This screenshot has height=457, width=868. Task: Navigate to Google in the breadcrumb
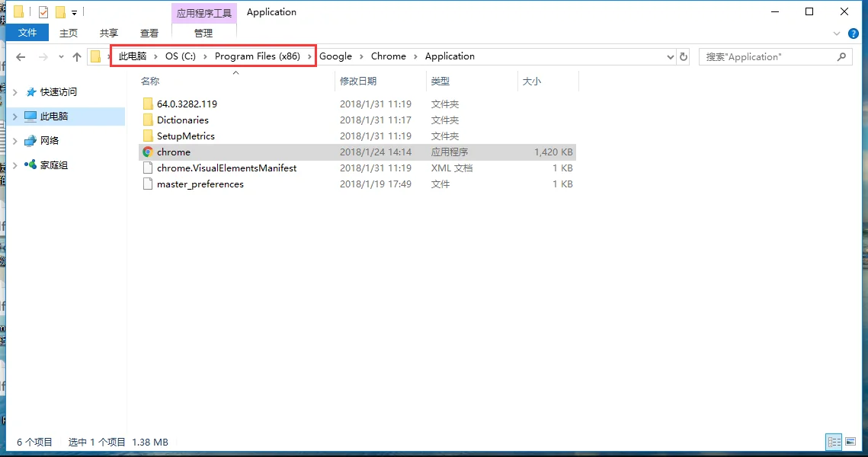click(335, 56)
